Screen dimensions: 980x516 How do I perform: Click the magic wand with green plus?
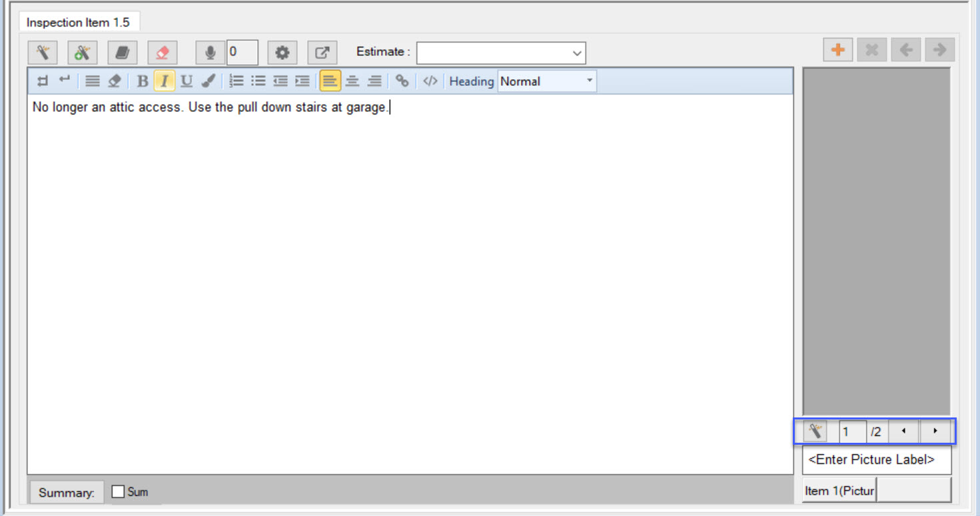[x=83, y=53]
